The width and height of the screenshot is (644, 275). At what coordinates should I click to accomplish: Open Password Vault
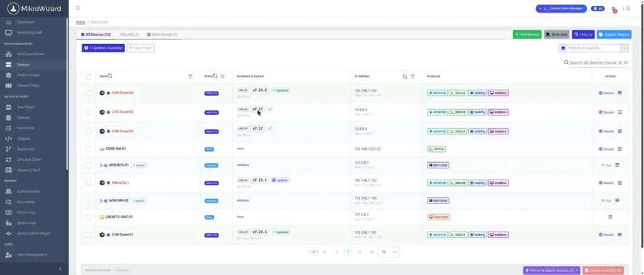[29, 170]
